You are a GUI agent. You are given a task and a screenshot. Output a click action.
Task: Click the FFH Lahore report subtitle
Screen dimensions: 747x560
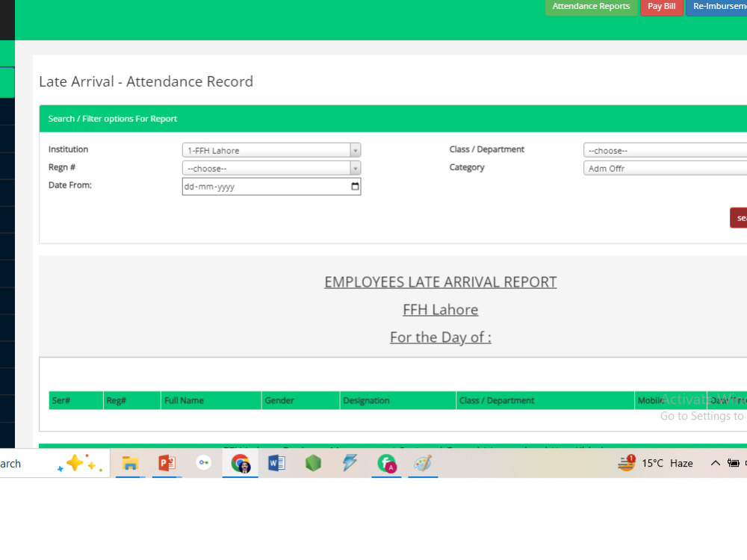click(440, 310)
